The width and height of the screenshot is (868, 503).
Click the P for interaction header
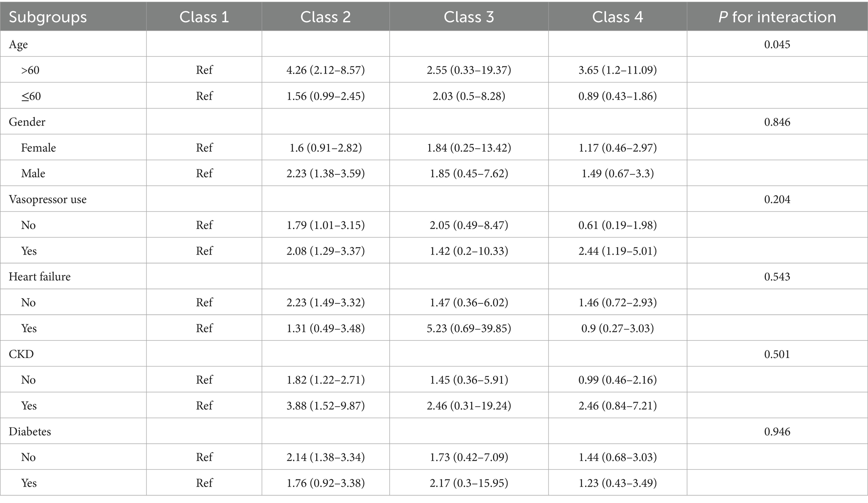(x=777, y=17)
